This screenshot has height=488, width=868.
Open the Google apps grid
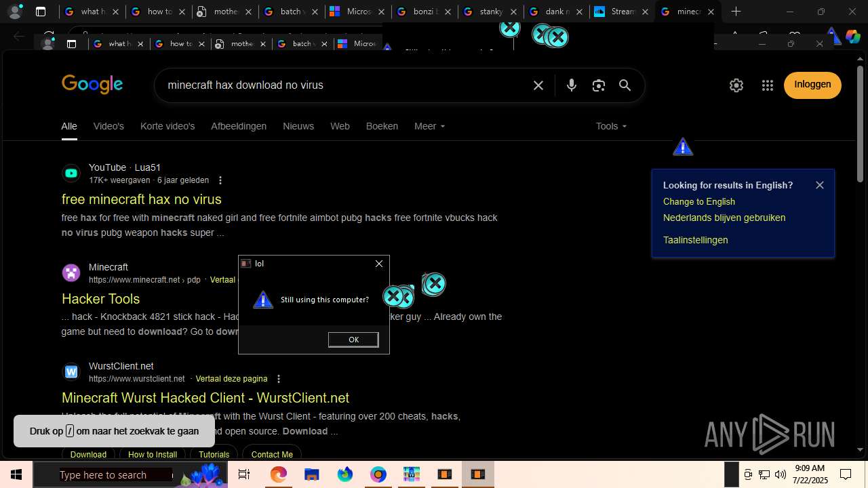pyautogui.click(x=768, y=85)
